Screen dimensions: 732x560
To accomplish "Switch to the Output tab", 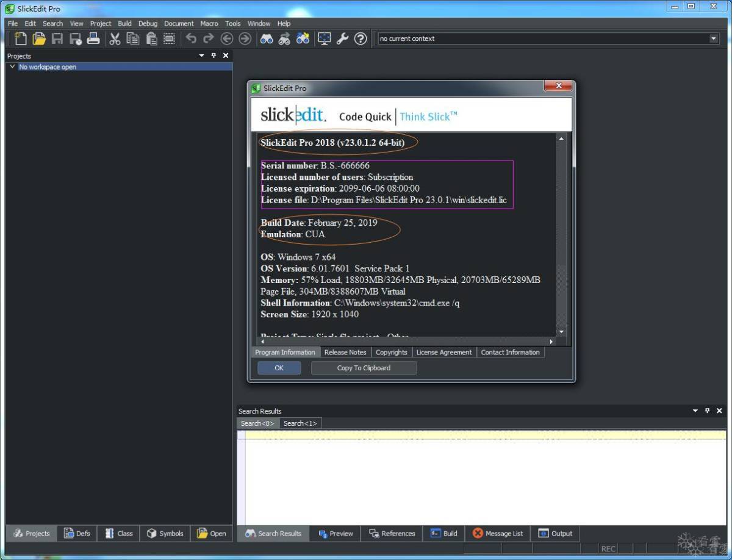I will tap(555, 533).
